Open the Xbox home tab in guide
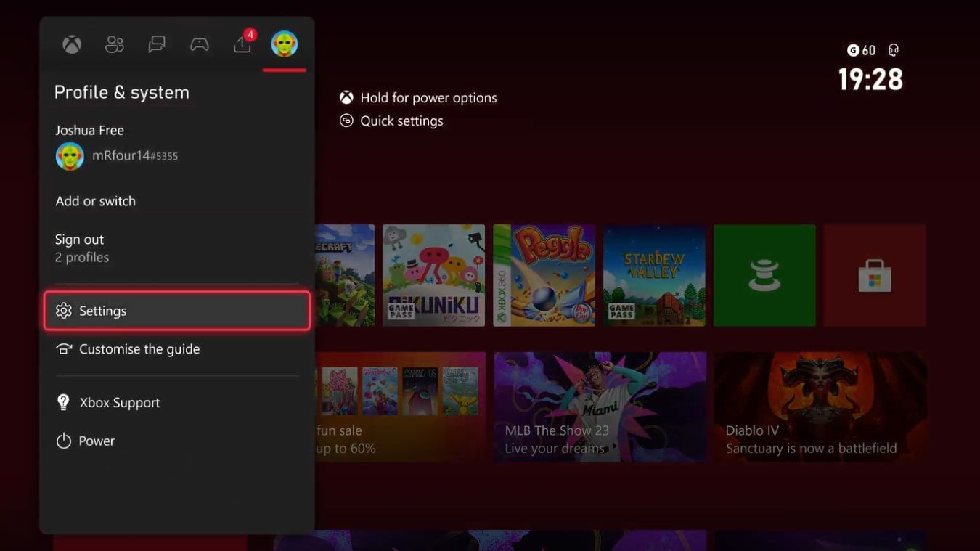This screenshot has width=980, height=551. 72,45
